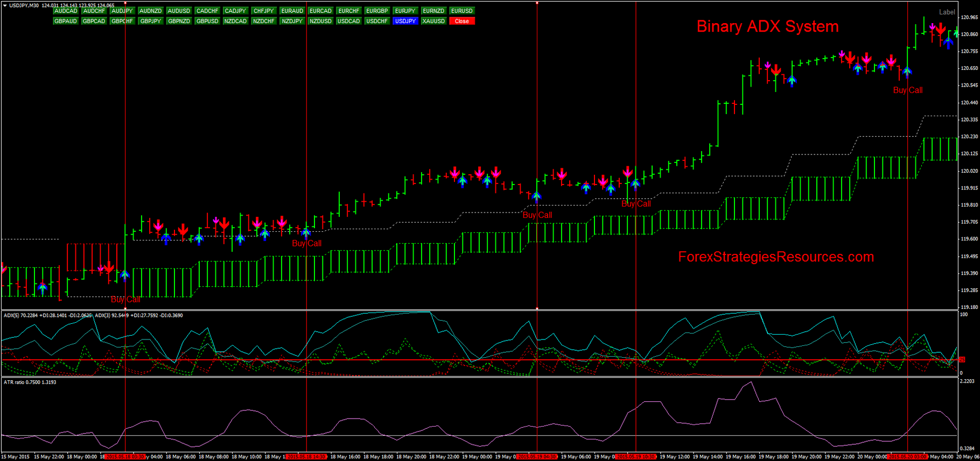Select the highlighted blue USDJPY button

405,21
